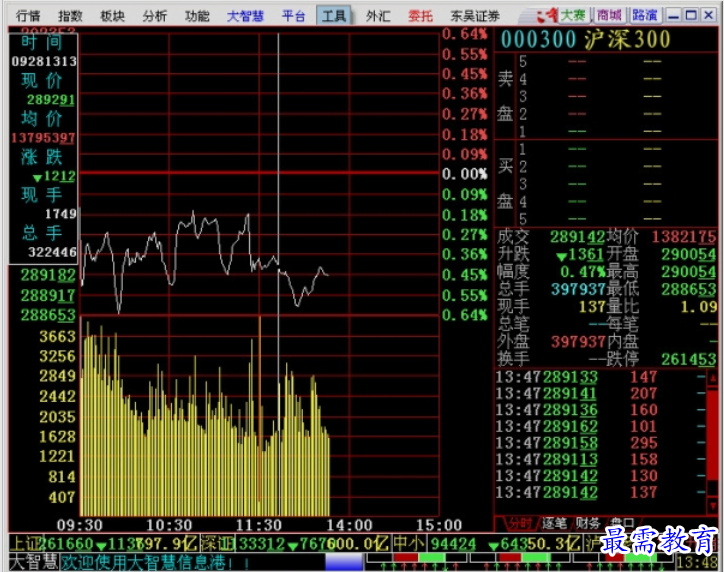This screenshot has height=572, width=724.
Task: Click trade list scrollbar up arrow
Action: (712, 377)
